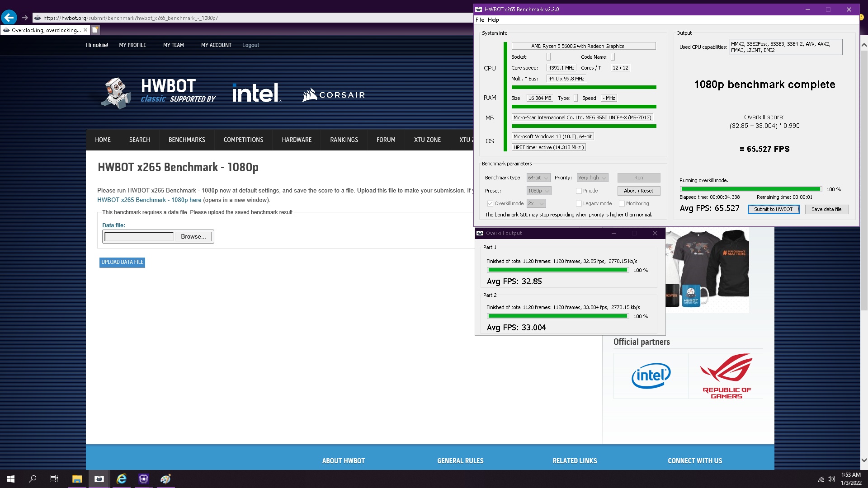Open SEARCH in HWBOT navigation
868x488 pixels.
click(x=139, y=140)
